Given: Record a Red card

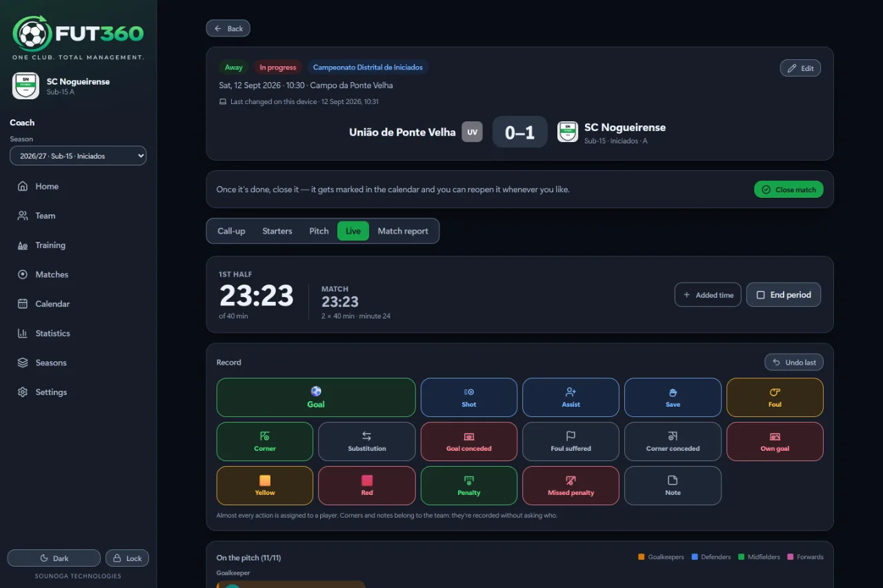Looking at the screenshot, I should click(x=367, y=485).
